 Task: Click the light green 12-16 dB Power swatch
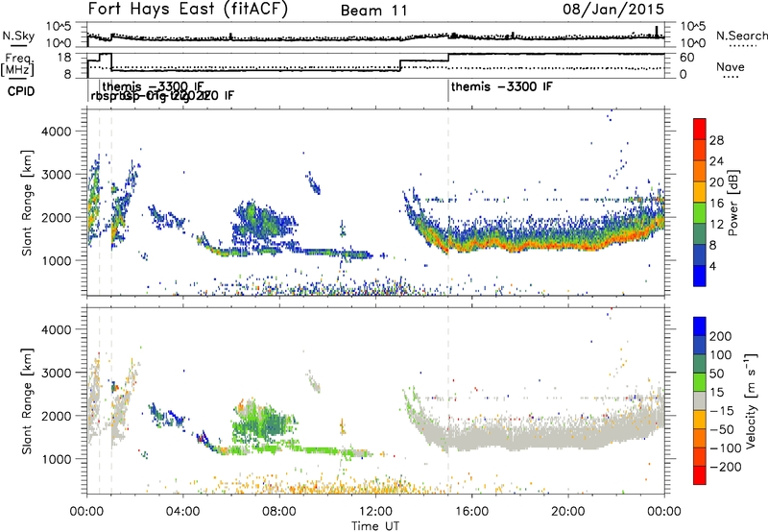(700, 212)
